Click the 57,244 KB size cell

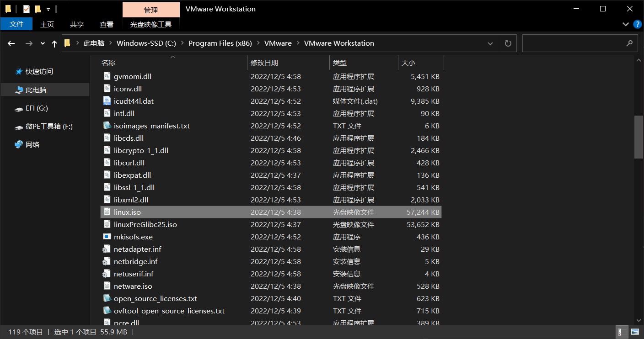(423, 212)
